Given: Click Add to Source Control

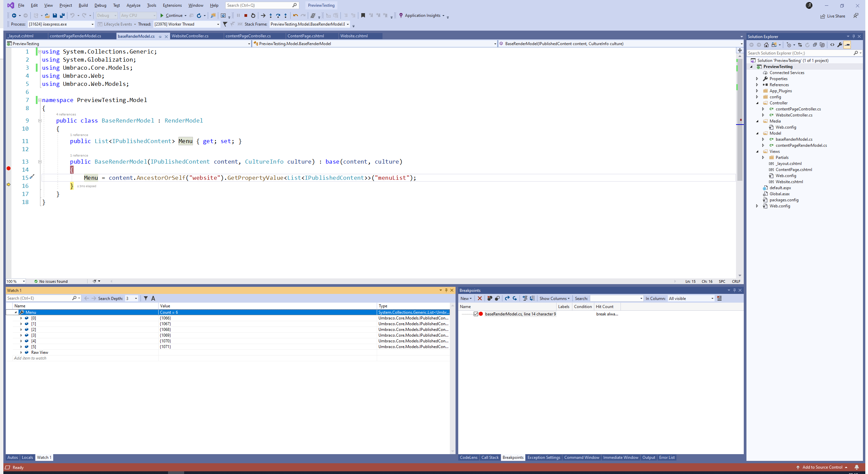Looking at the screenshot, I should coord(822,467).
